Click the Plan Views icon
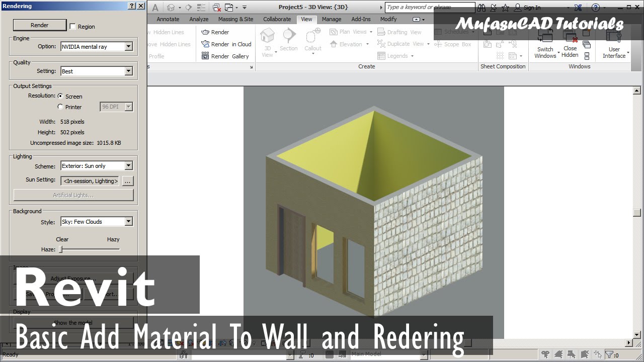The width and height of the screenshot is (644, 362). coord(333,32)
